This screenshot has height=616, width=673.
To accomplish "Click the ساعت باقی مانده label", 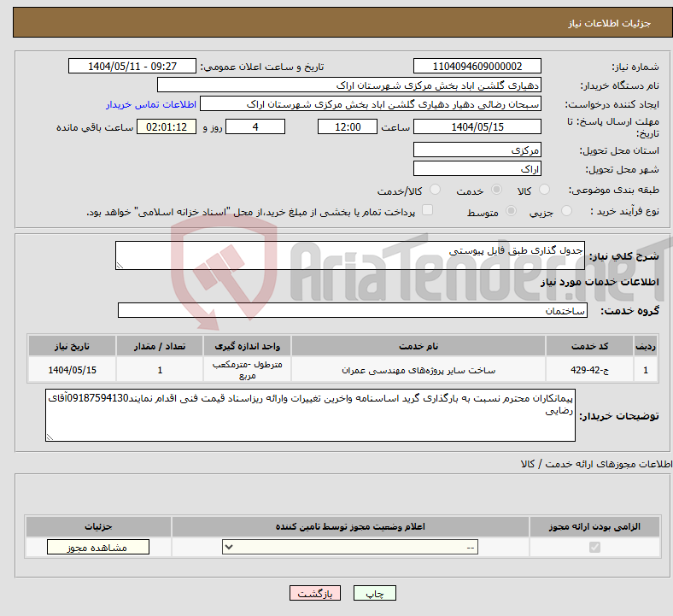I will click(x=95, y=127).
